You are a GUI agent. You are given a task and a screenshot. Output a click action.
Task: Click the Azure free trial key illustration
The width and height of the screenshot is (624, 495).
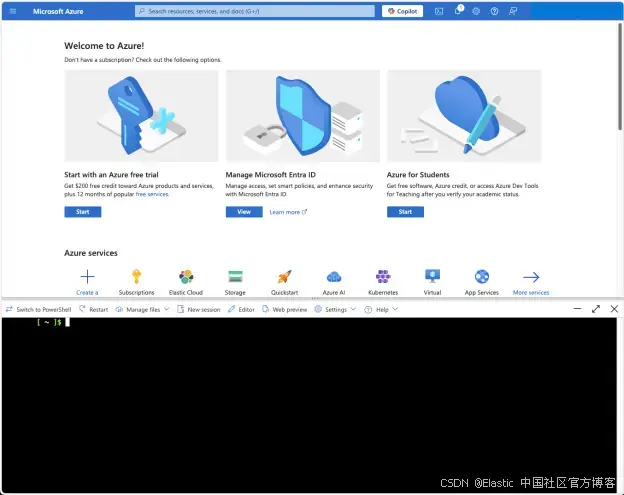141,116
